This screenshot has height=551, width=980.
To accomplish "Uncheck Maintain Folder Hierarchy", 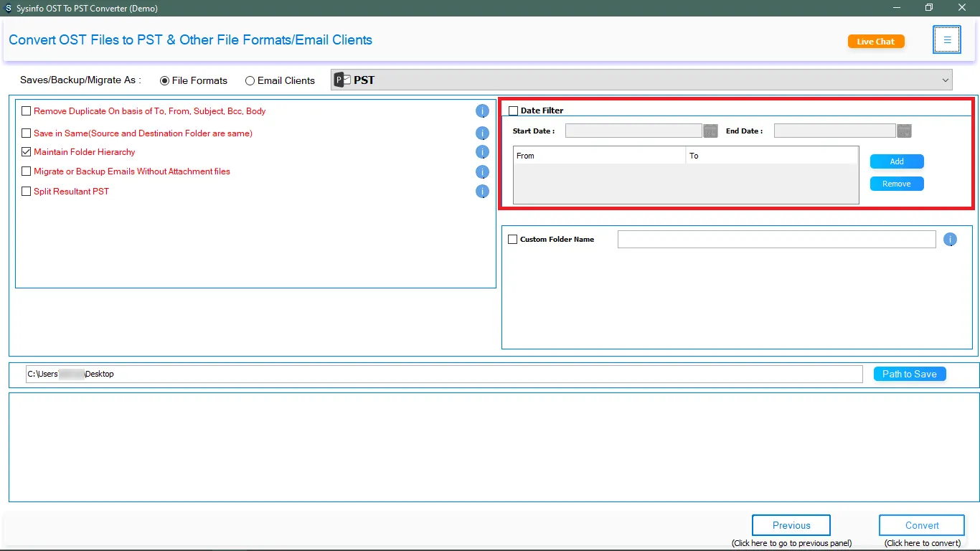I will pyautogui.click(x=27, y=152).
